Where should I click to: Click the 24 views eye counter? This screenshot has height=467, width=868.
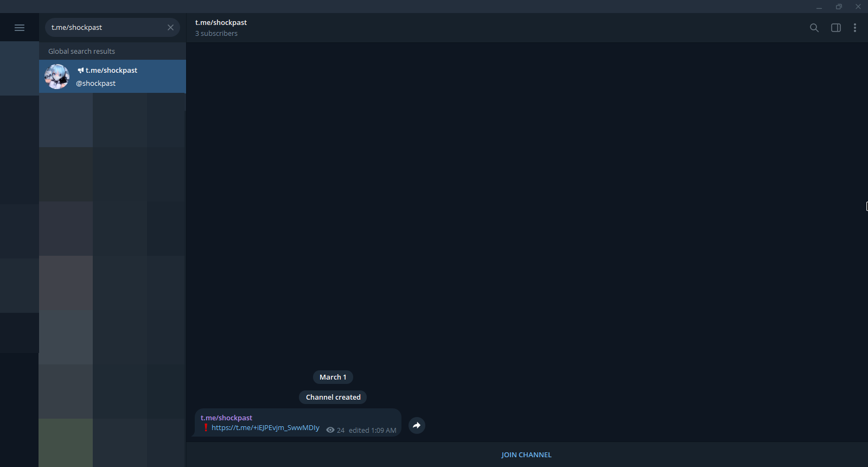(x=335, y=430)
